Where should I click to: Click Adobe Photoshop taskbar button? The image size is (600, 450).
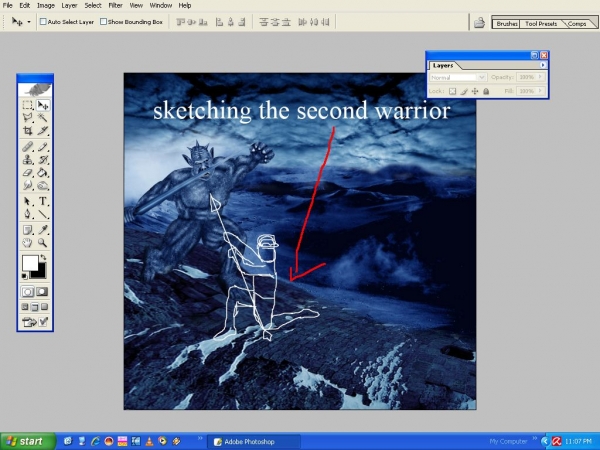click(x=254, y=442)
